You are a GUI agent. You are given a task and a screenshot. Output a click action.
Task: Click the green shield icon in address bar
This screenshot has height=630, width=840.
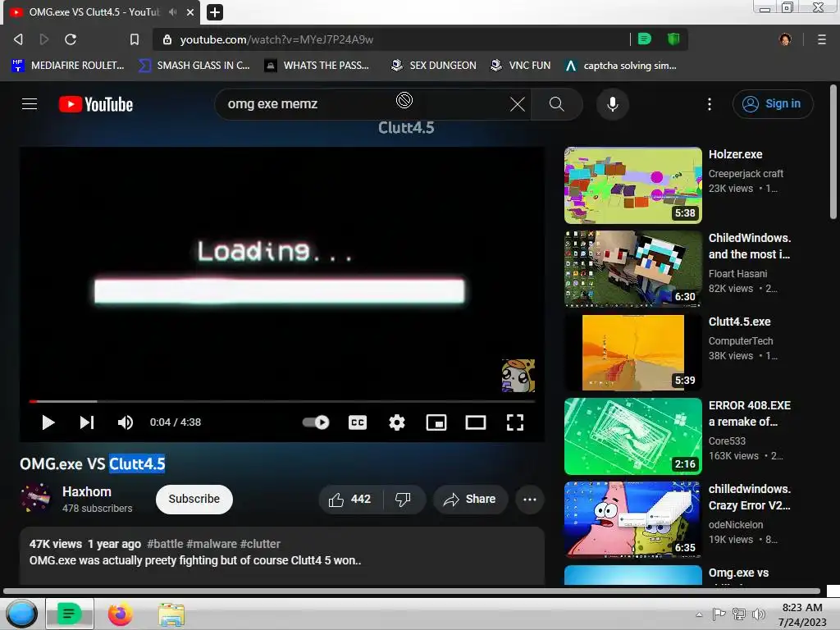(673, 39)
